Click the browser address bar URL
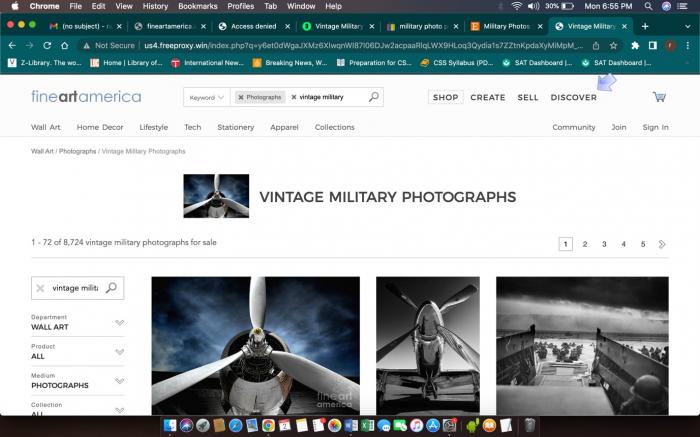This screenshot has height=437, width=700. [x=363, y=46]
